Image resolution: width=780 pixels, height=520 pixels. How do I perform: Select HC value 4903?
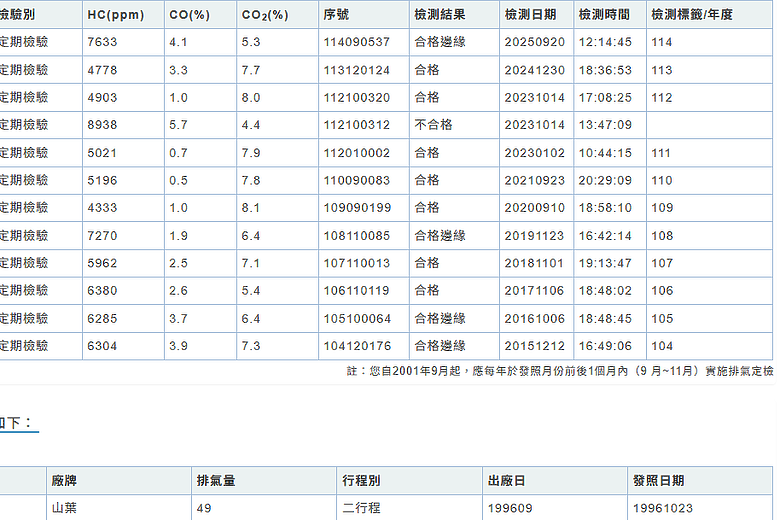(102, 98)
